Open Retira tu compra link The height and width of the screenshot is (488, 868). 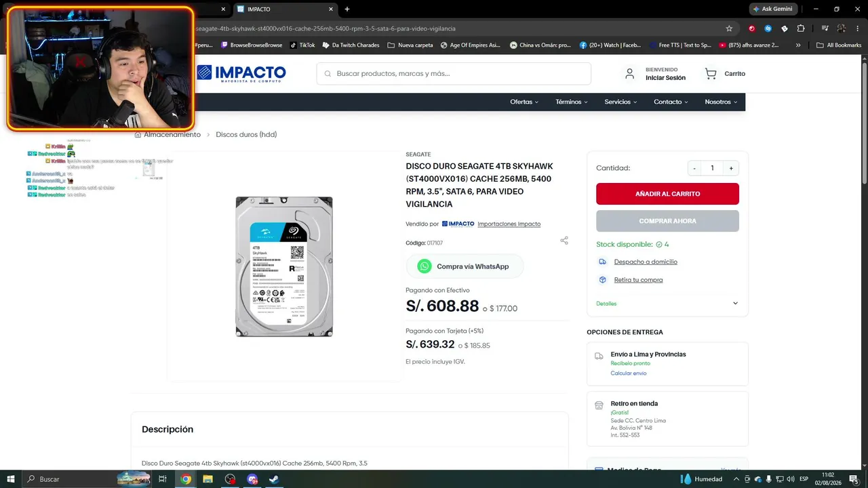(x=638, y=280)
